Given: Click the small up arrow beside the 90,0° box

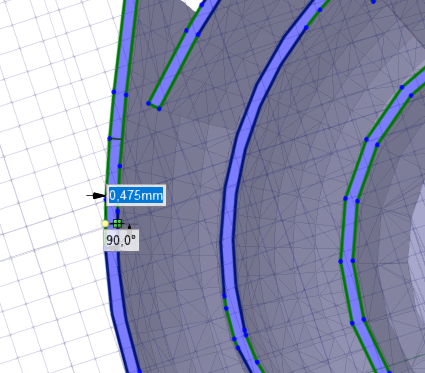Looking at the screenshot, I should pyautogui.click(x=130, y=227).
